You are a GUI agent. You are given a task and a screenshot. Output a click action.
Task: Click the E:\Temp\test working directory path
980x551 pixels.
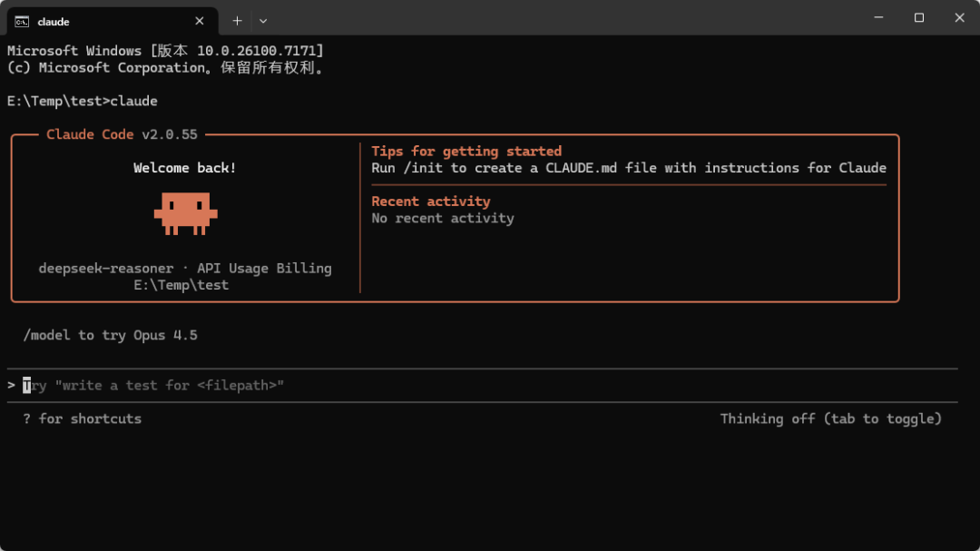coord(183,284)
